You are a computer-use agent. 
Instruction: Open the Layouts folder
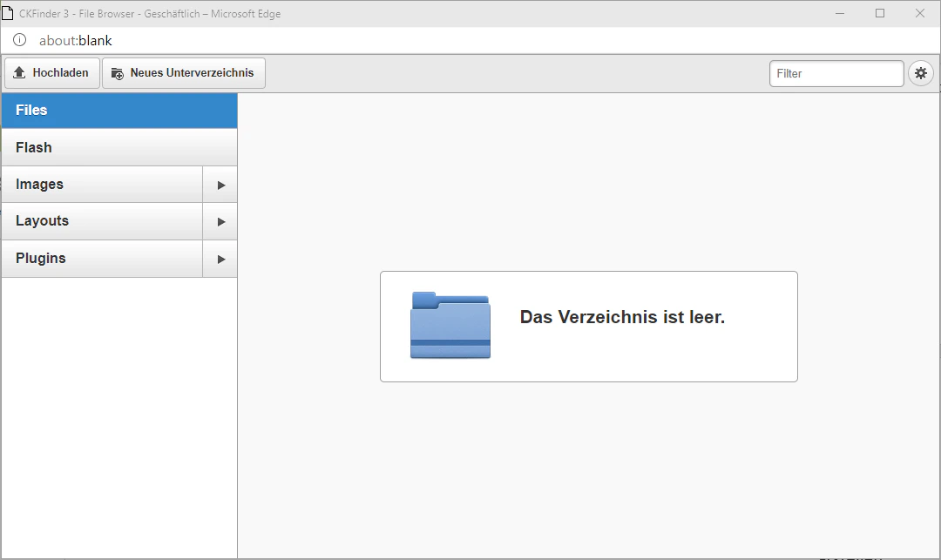click(102, 221)
